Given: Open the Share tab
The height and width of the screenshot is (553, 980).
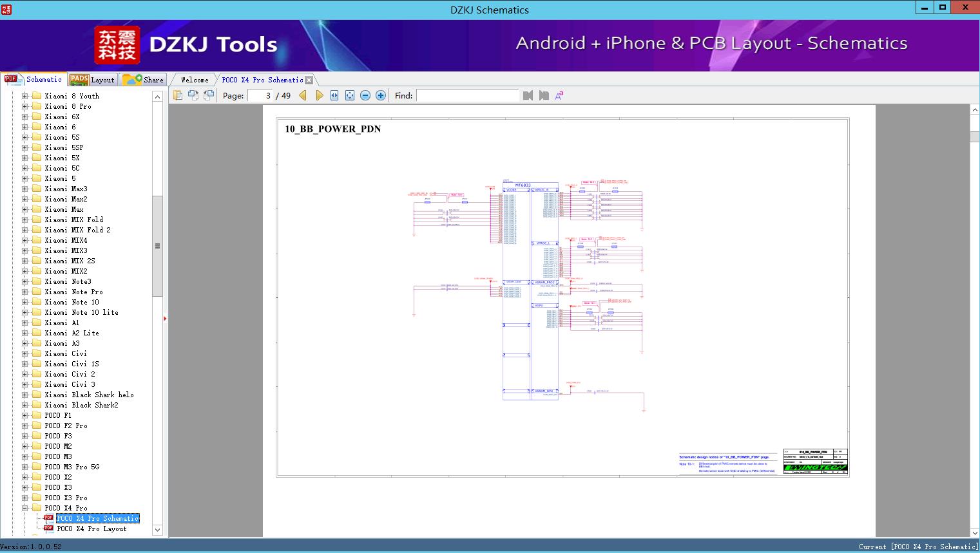Looking at the screenshot, I should [144, 80].
